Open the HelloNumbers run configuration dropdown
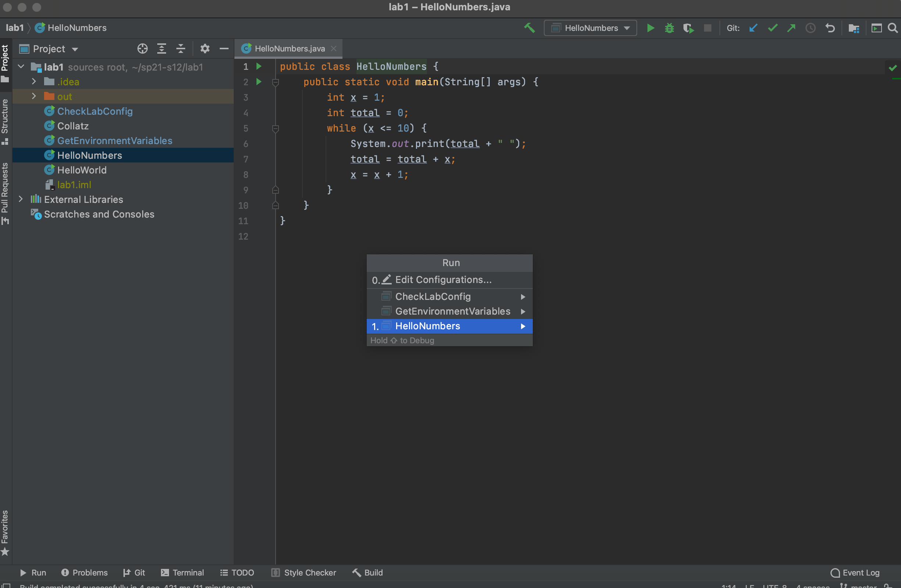Viewport: 901px width, 588px height. coord(590,28)
